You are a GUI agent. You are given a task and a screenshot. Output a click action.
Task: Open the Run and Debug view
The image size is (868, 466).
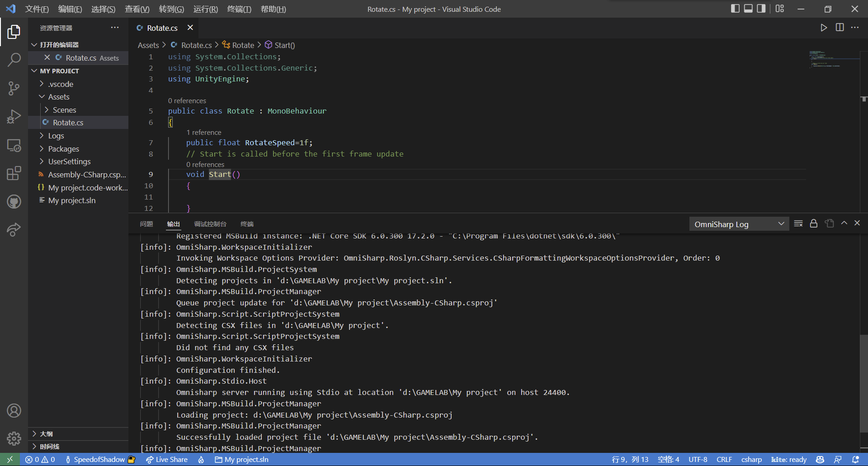pos(14,117)
